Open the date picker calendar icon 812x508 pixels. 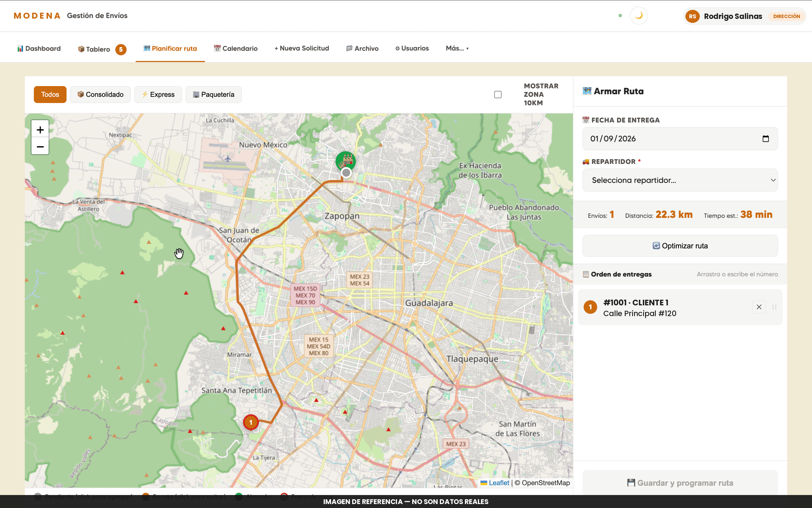click(765, 139)
